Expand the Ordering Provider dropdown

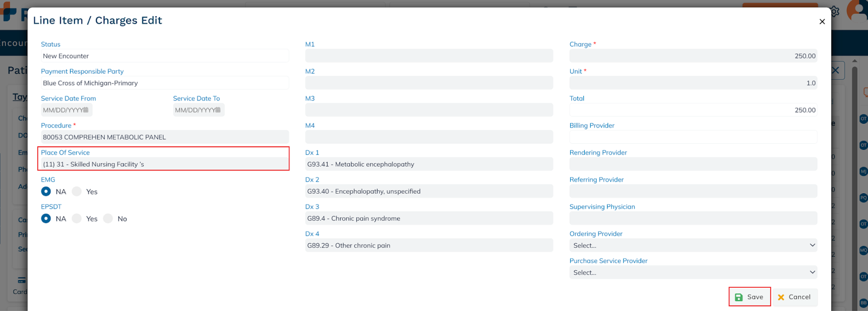pos(693,245)
